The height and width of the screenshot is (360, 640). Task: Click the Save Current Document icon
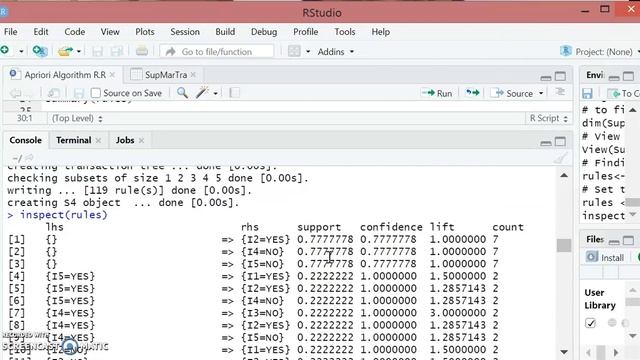[98, 51]
